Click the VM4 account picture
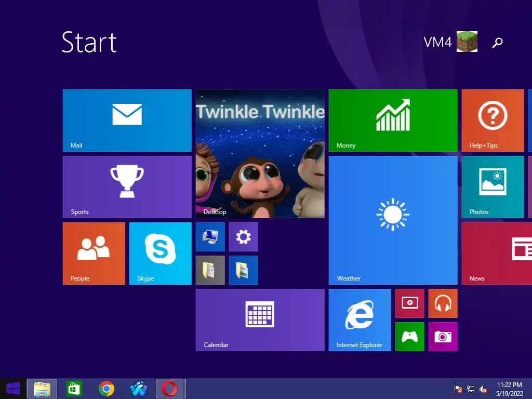532x399 pixels. click(467, 42)
